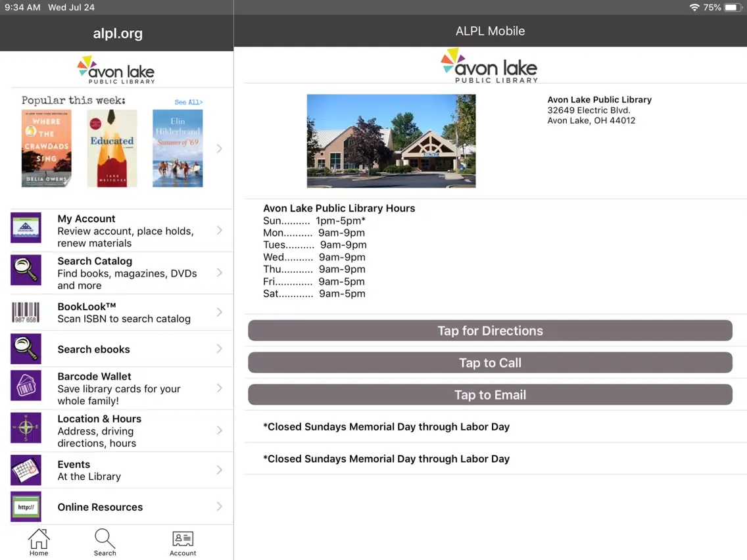This screenshot has height=560, width=747.
Task: Open the Search tab in bottom bar
Action: [105, 542]
